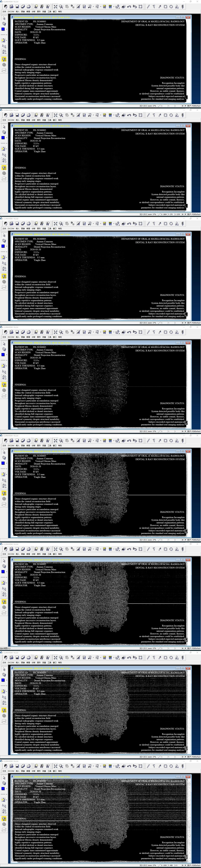This screenshot has width=201, height=868.
Task: Click '用户: PIDBDefault' in the third window's status bar
Action: 194,323
